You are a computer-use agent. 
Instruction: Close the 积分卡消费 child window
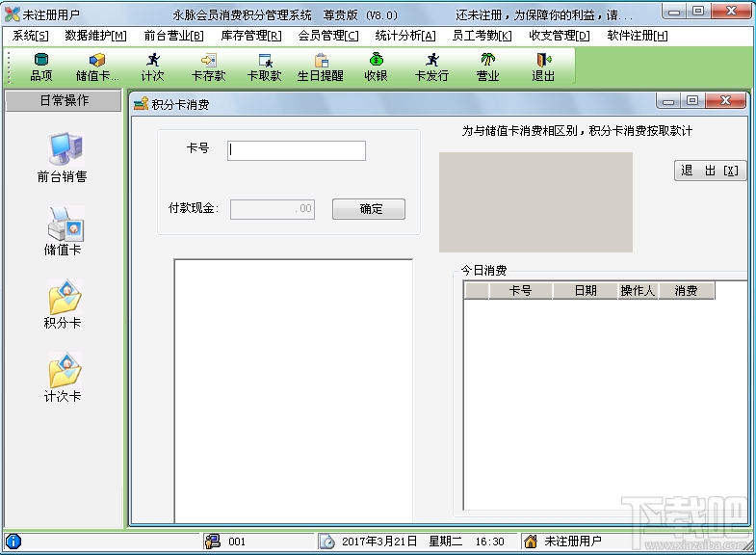tap(725, 101)
